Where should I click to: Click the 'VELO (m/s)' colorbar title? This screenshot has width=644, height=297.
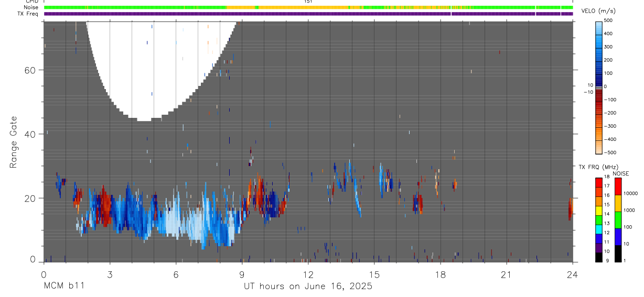point(598,11)
